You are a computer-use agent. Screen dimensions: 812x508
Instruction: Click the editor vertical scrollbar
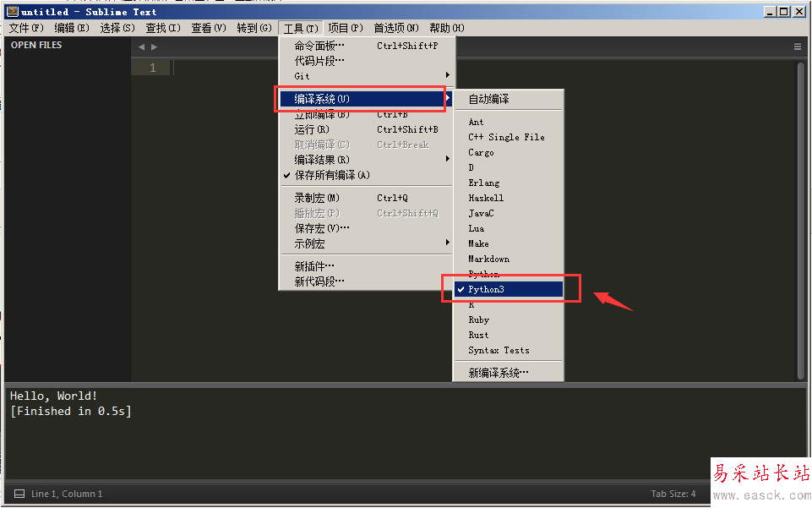(801, 220)
